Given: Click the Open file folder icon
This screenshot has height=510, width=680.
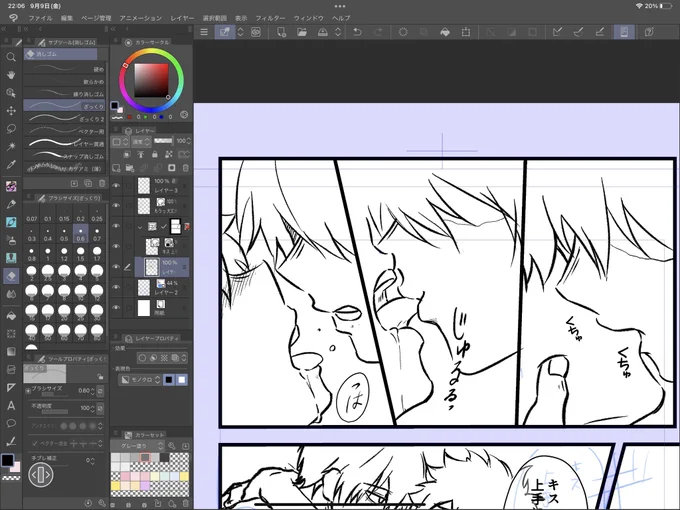Looking at the screenshot, I should (302, 32).
